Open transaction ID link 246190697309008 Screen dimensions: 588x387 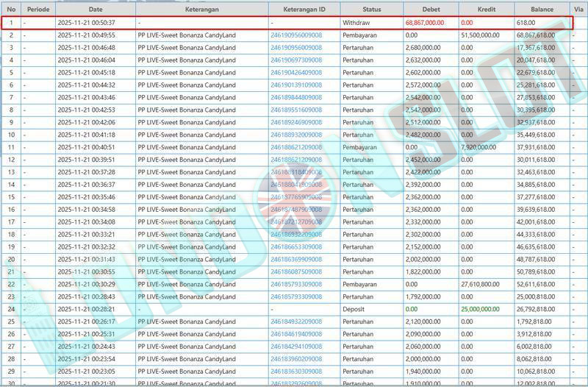pyautogui.click(x=296, y=60)
